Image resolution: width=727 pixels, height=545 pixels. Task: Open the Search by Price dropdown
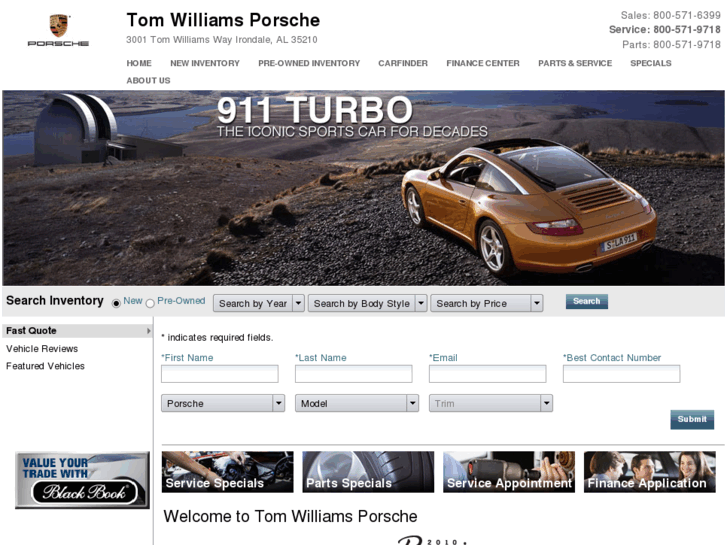pyautogui.click(x=487, y=303)
